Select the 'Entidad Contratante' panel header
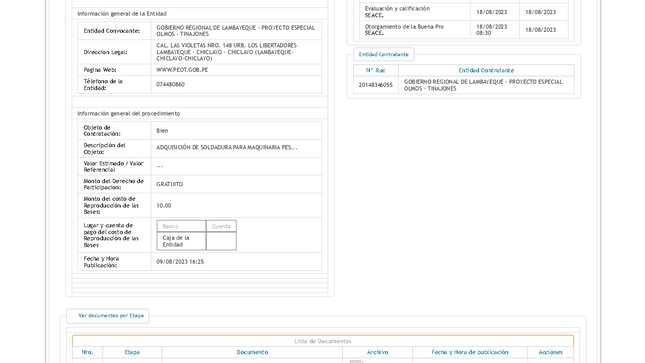This screenshot has width=645, height=363. point(384,54)
